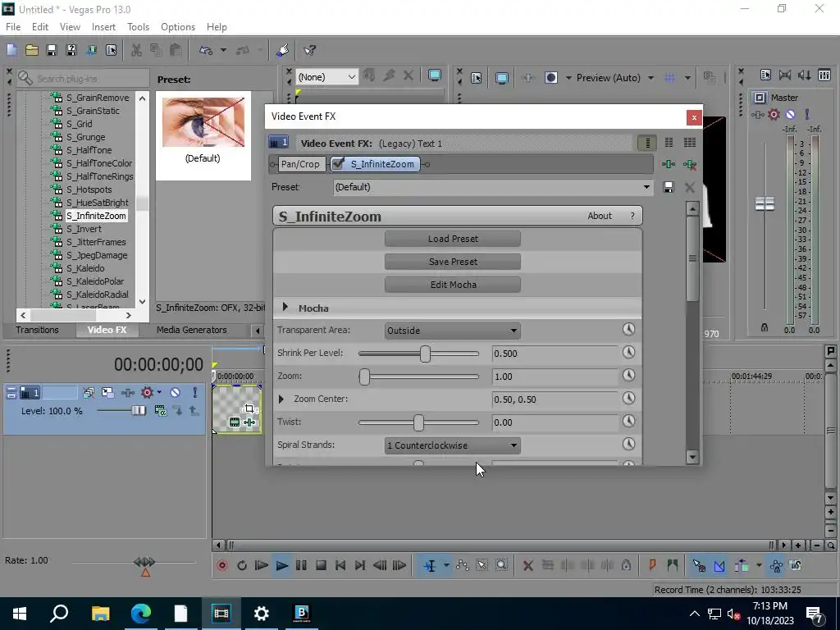Click the track Level slider handle
Image resolution: width=840 pixels, height=630 pixels.
138,411
